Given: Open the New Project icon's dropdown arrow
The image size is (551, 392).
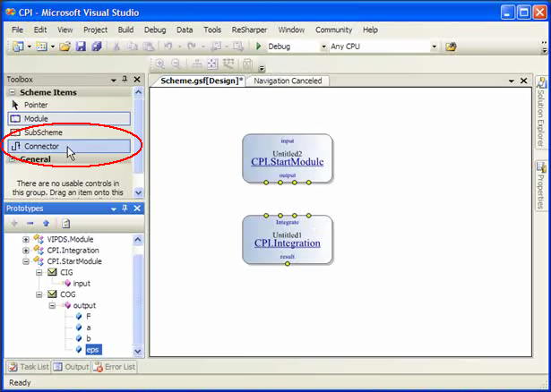Looking at the screenshot, I should (x=30, y=47).
